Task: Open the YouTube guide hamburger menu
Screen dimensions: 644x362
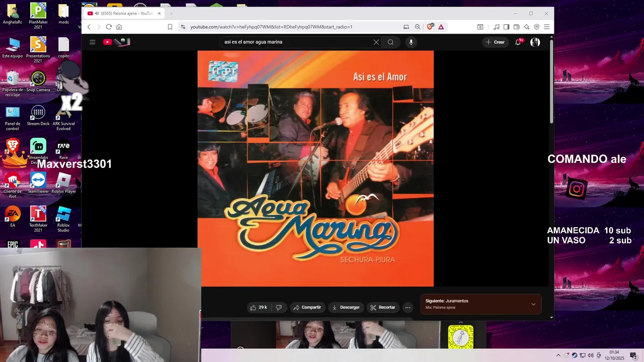Action: 93,42
